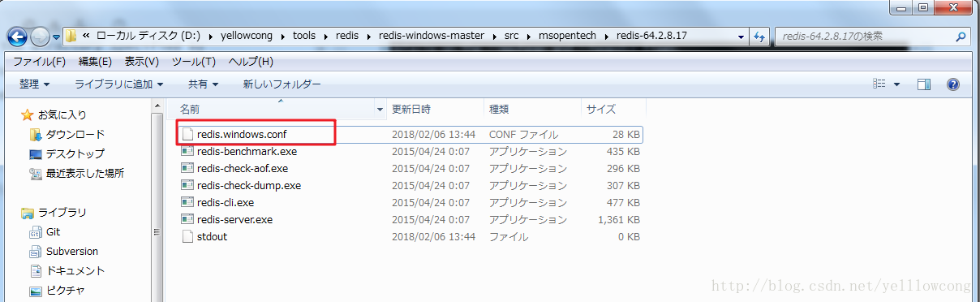Select the stdout file icon
The width and height of the screenshot is (980, 302).
point(187,236)
